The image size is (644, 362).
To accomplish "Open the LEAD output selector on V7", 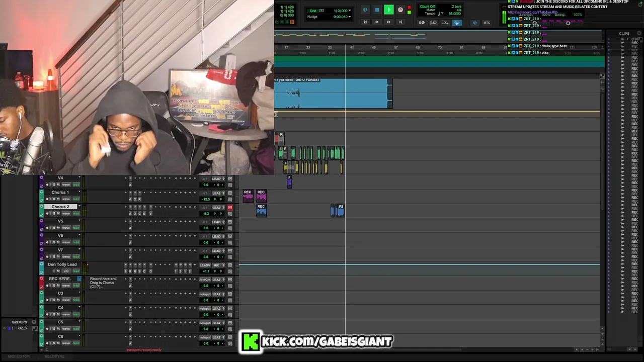I will point(217,251).
